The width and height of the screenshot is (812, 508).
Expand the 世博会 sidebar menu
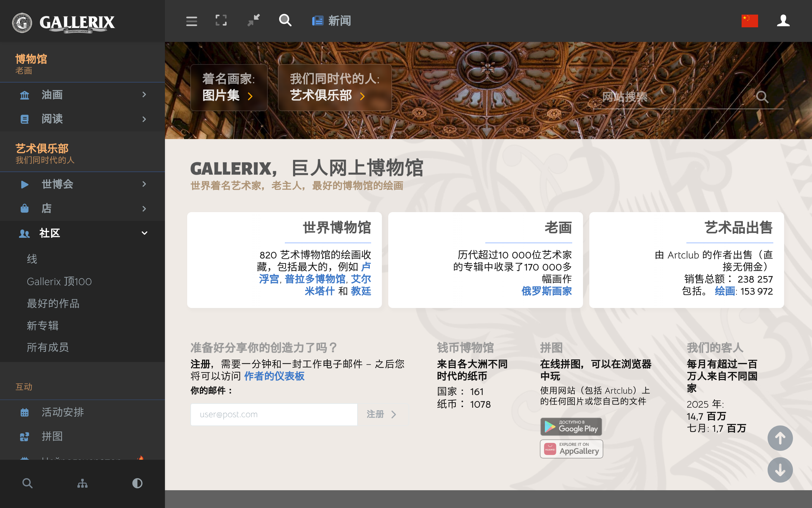point(82,184)
